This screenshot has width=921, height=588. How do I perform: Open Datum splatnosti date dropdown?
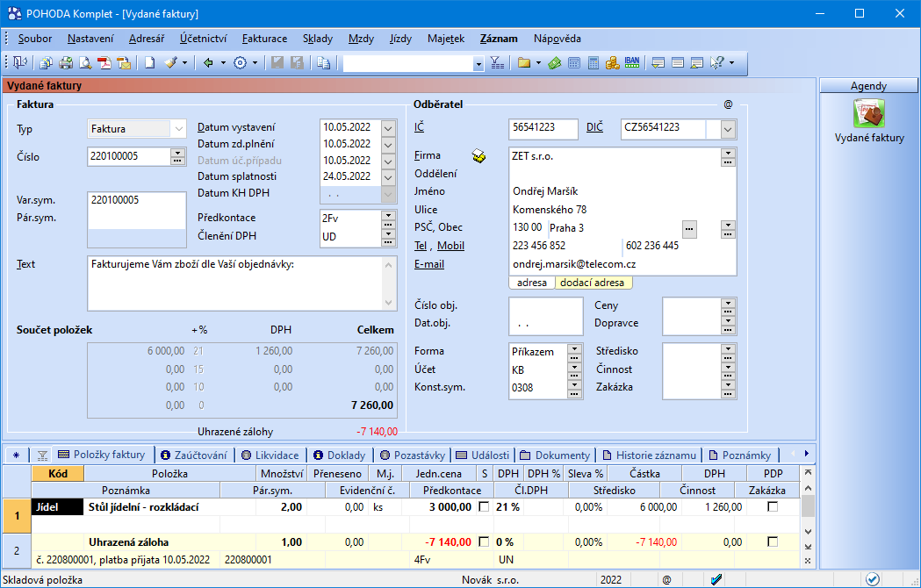(x=388, y=176)
